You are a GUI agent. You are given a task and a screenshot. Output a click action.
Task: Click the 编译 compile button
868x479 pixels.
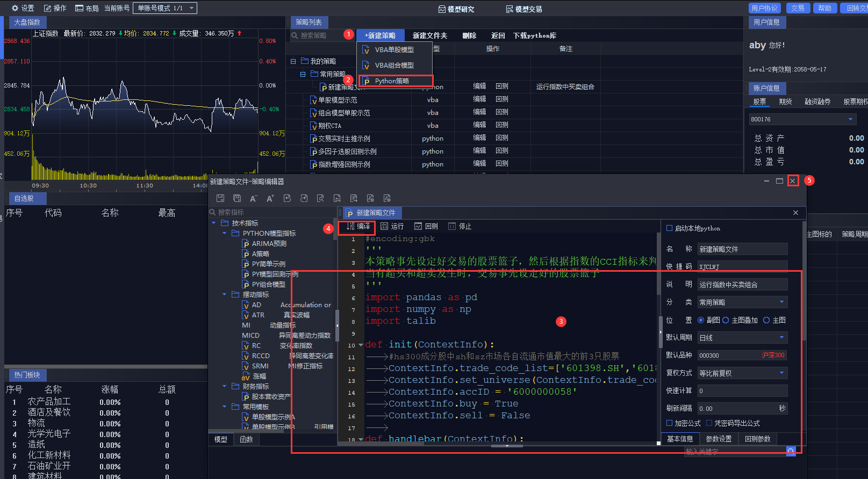tap(358, 227)
